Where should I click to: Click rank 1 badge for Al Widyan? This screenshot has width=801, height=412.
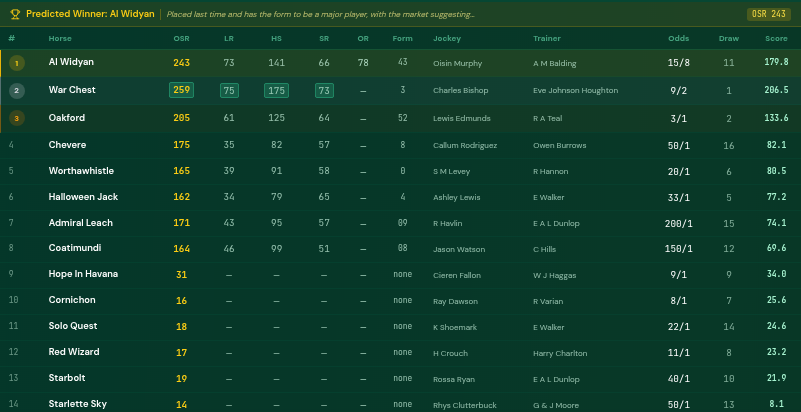16,63
